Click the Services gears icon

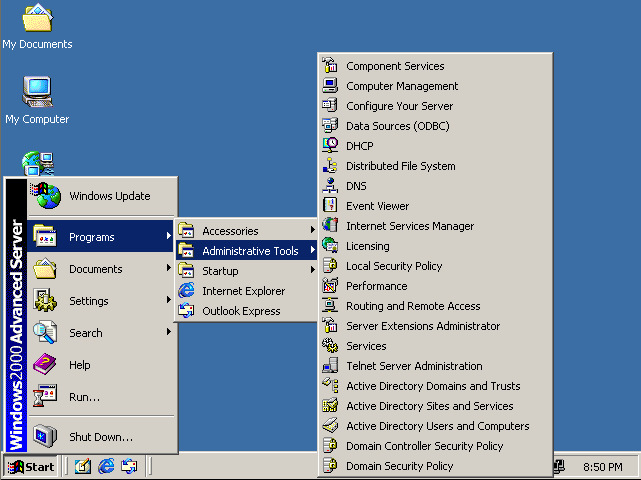[x=330, y=346]
